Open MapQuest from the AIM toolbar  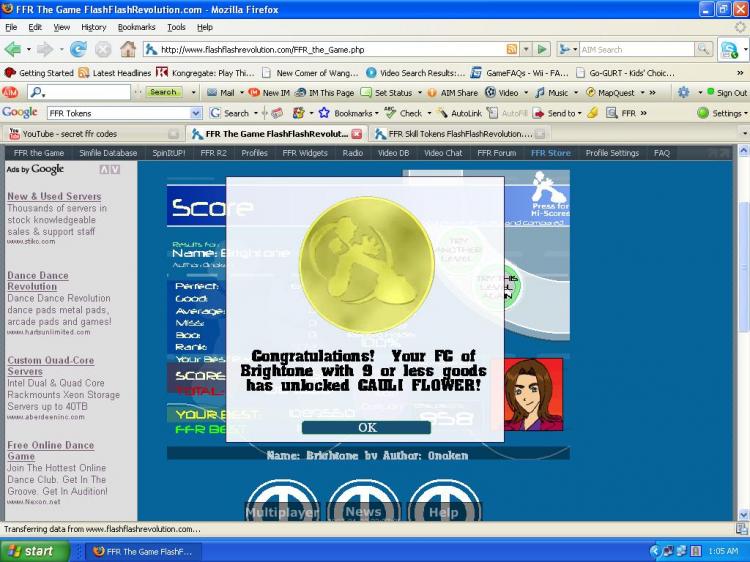tap(610, 92)
